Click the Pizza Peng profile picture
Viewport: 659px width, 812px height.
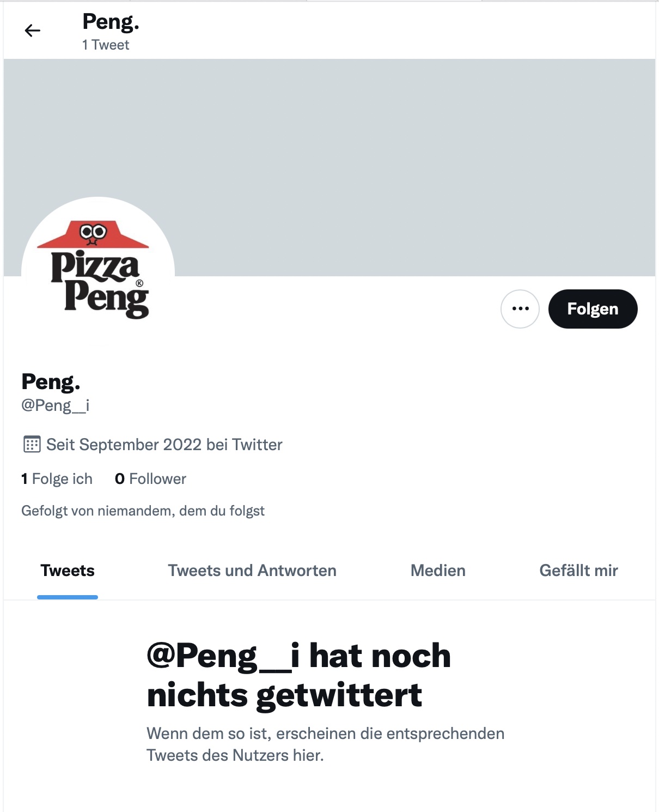click(98, 273)
